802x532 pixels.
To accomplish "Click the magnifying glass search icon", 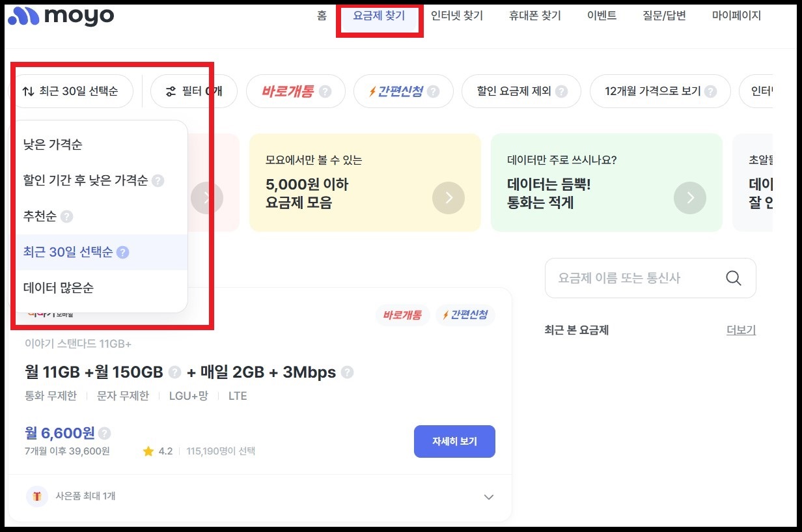I will [733, 278].
